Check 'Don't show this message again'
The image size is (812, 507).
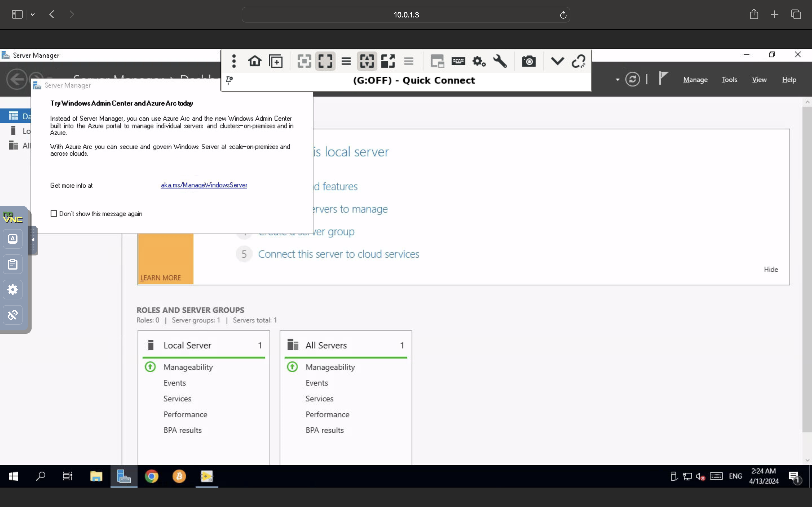point(54,214)
